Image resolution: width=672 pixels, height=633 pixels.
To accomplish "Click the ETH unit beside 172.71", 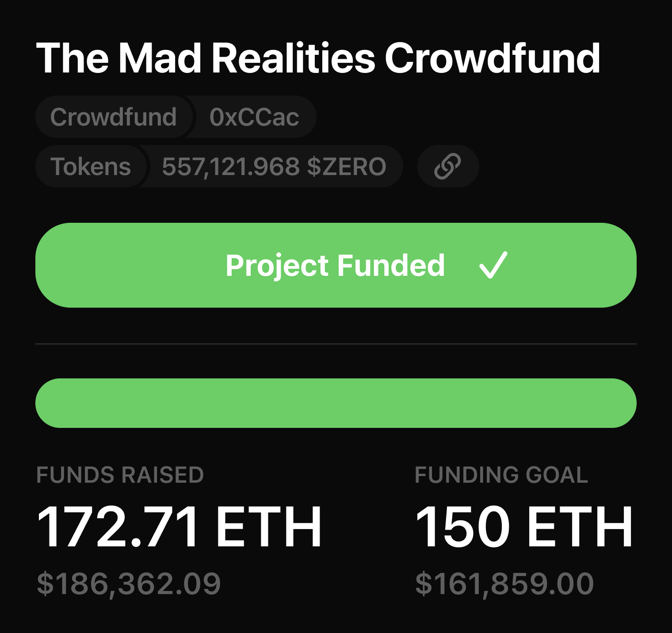I will pos(269,527).
